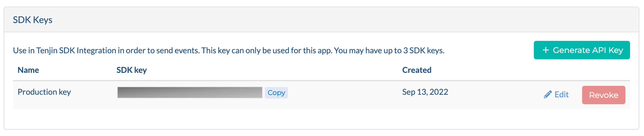644x136 pixels.
Task: Click the SDK Keys panel title
Action: tap(32, 20)
